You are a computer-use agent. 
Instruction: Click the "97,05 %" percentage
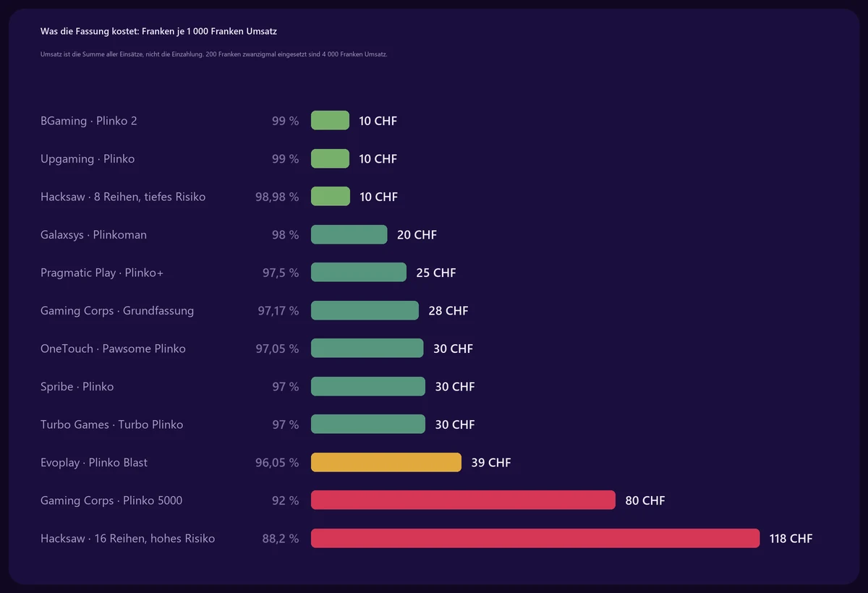277,349
